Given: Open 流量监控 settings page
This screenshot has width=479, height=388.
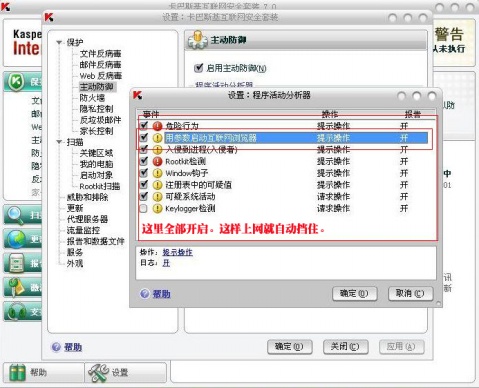Looking at the screenshot, I should click(83, 230).
